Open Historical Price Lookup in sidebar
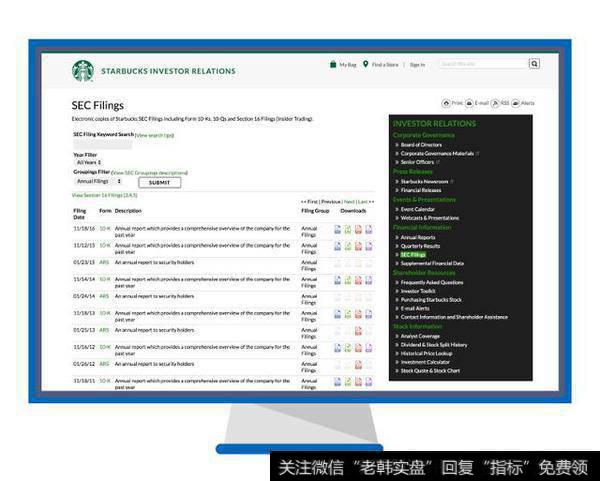 coord(426,354)
